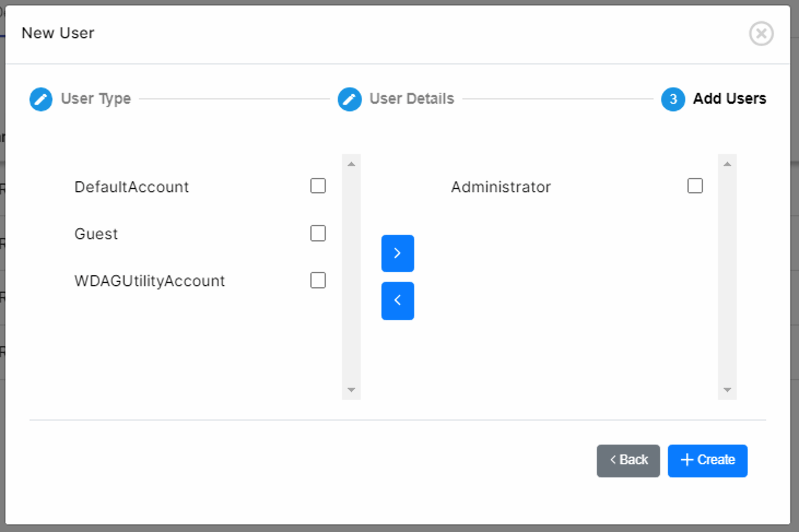The image size is (799, 532).
Task: Select the WDAGUtilityAccount checkbox
Action: point(318,280)
